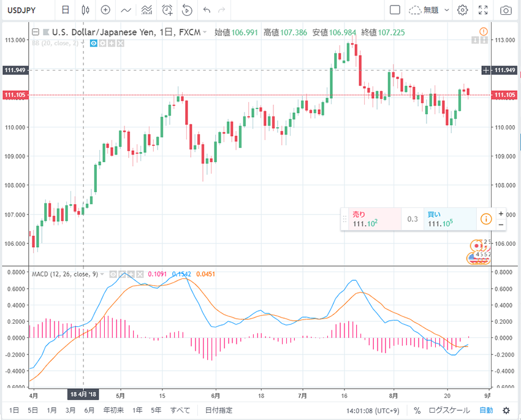
Task: Select the 1日 time range
Action: (x=14, y=410)
